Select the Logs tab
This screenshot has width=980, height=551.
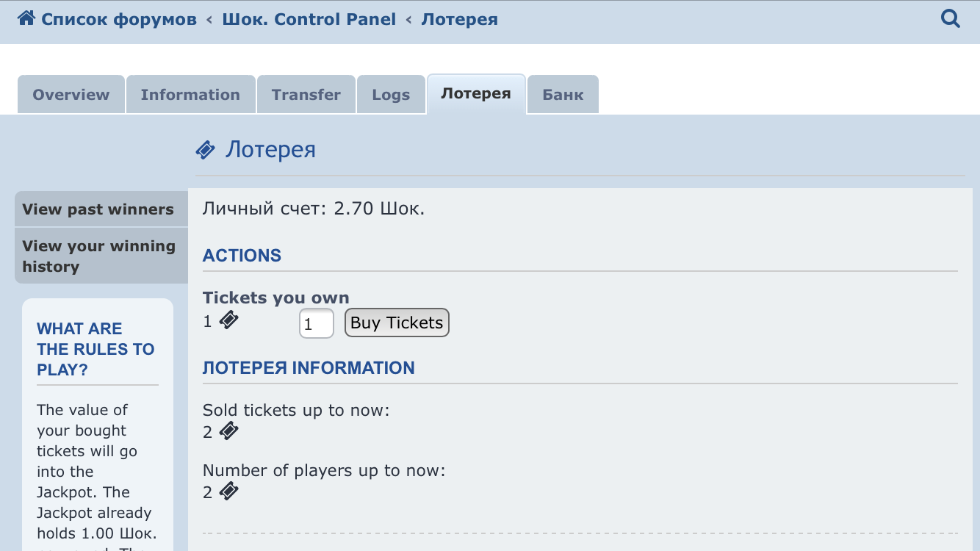391,95
